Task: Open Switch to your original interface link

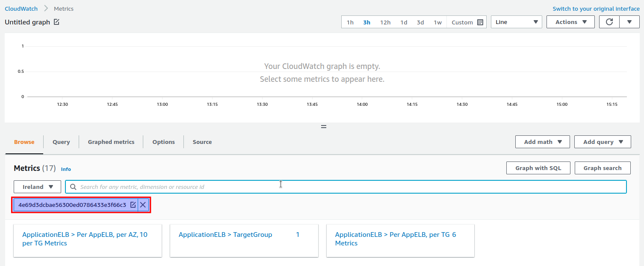Action: click(596, 8)
